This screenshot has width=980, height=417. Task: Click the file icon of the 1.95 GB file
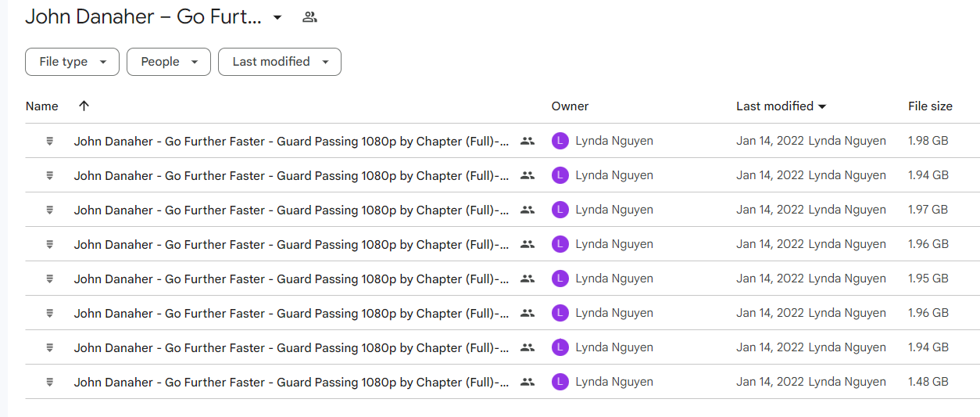coord(50,279)
